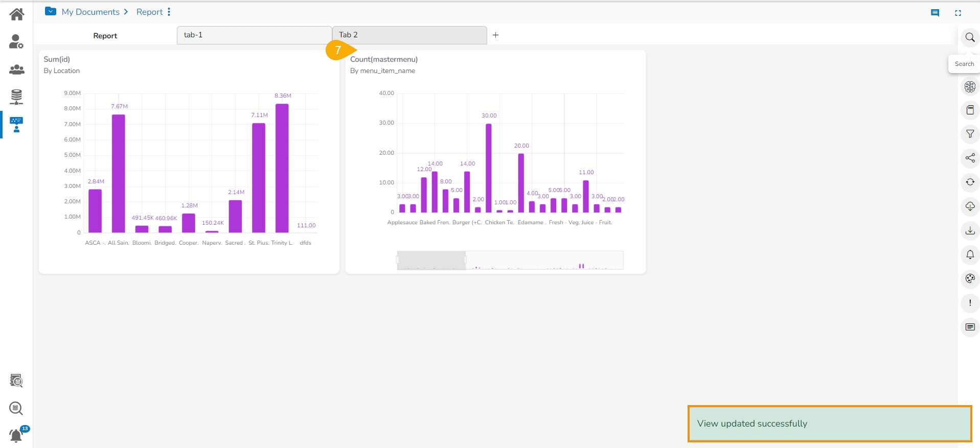Open the AI brain icon

[970, 86]
